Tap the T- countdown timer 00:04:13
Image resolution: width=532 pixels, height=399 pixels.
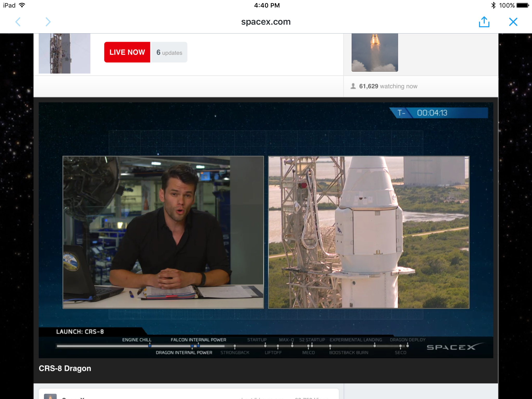[439, 113]
